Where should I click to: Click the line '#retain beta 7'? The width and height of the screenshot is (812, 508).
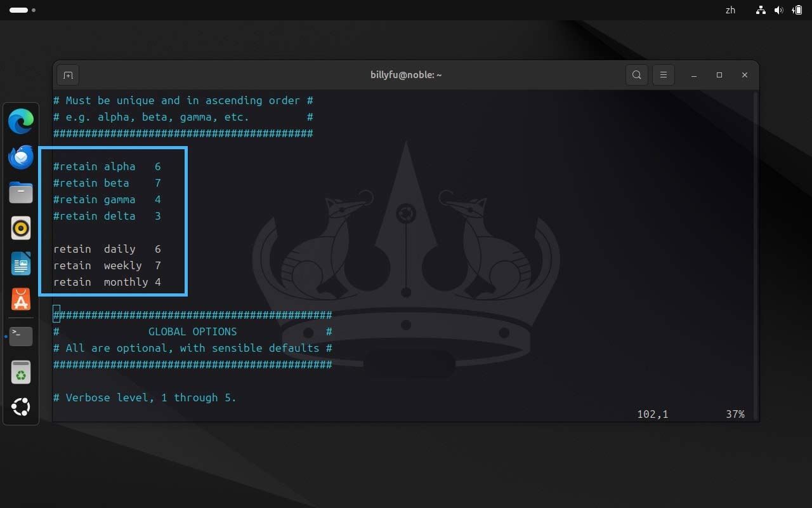tap(107, 183)
